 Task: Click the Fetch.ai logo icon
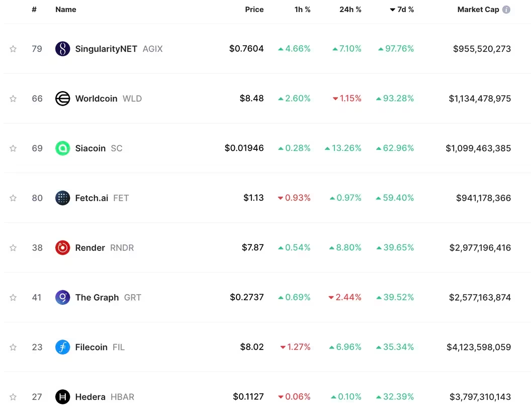tap(62, 198)
